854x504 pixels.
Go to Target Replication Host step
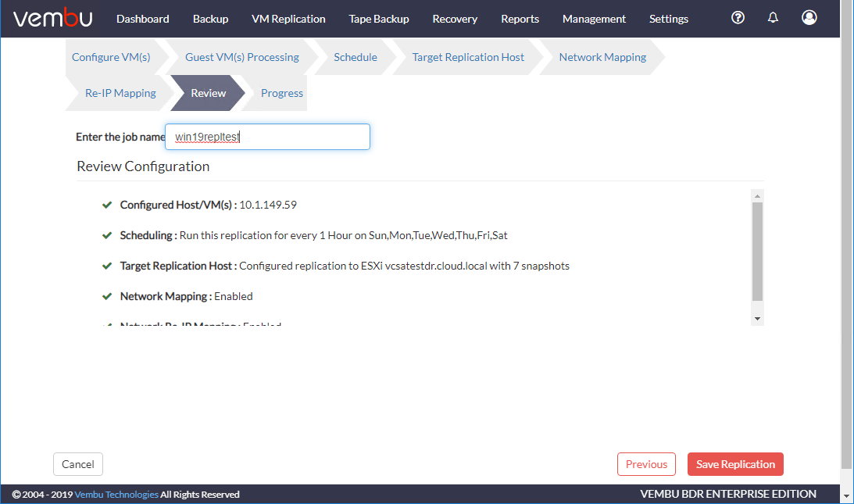click(468, 57)
